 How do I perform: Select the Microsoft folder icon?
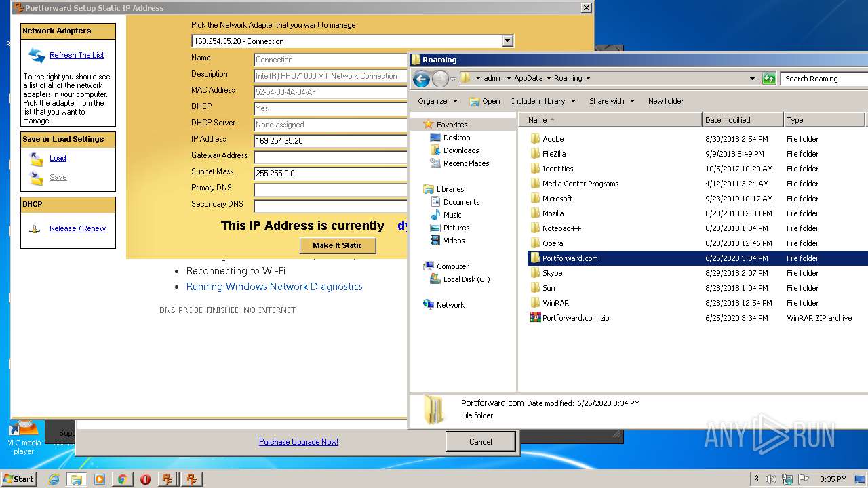tap(534, 199)
